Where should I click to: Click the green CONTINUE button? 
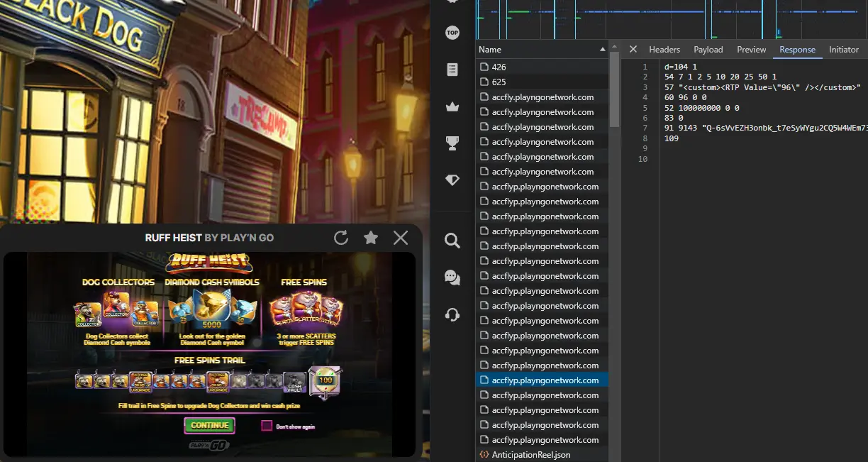pos(210,425)
